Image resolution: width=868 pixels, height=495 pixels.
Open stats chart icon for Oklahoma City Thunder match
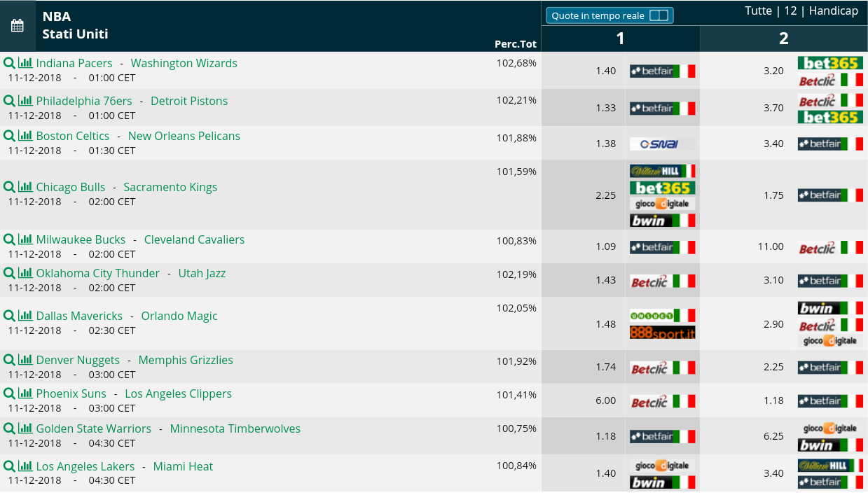click(25, 273)
